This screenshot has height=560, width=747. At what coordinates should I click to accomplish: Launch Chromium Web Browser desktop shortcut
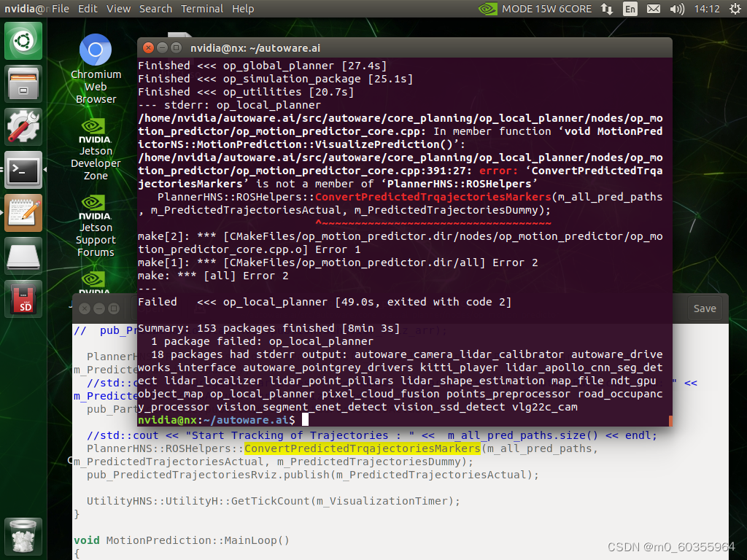[96, 69]
